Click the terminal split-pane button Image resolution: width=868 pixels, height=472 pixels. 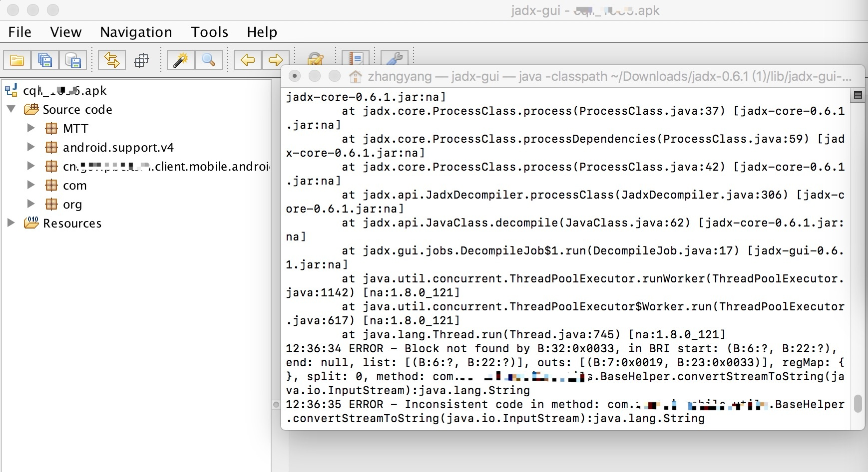858,95
